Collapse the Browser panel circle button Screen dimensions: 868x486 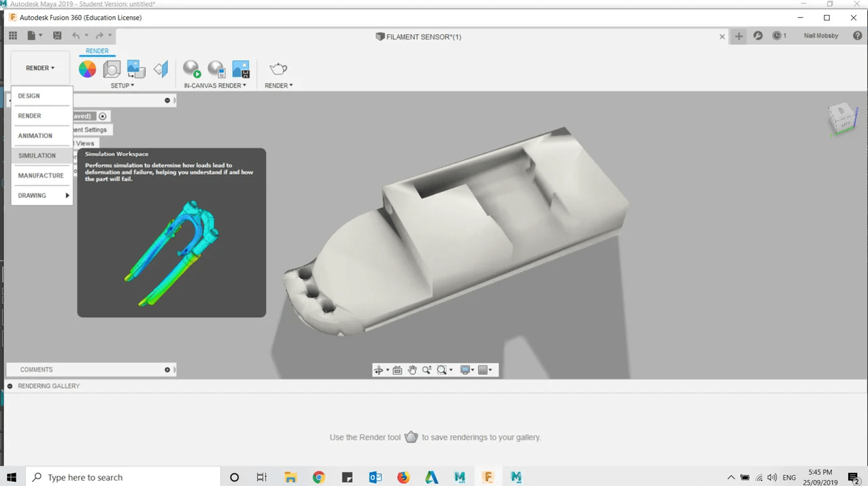click(167, 101)
